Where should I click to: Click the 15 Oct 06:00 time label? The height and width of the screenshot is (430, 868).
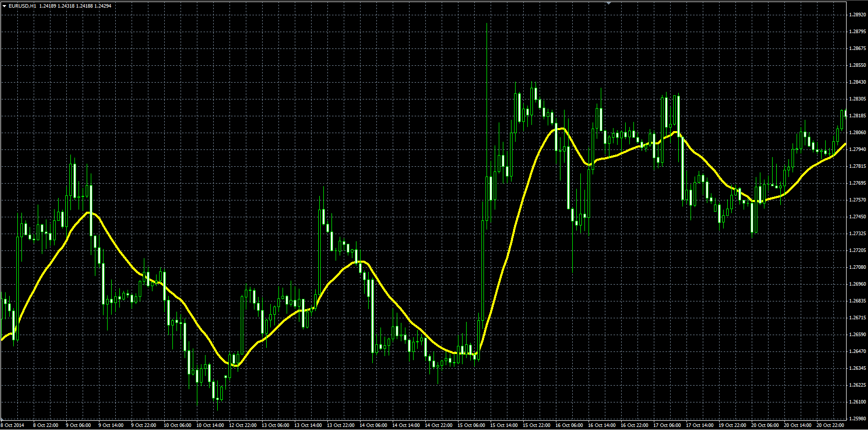[471, 425]
